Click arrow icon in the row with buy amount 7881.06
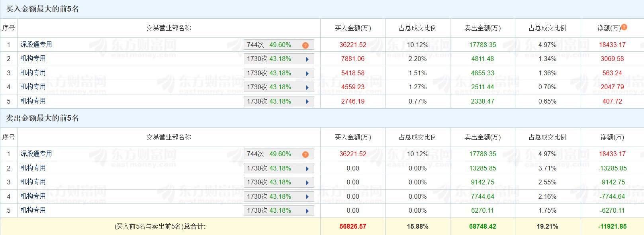 (x=307, y=59)
